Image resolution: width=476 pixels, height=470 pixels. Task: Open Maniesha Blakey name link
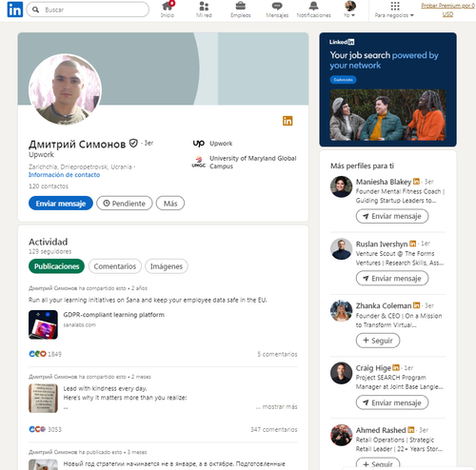coord(384,182)
